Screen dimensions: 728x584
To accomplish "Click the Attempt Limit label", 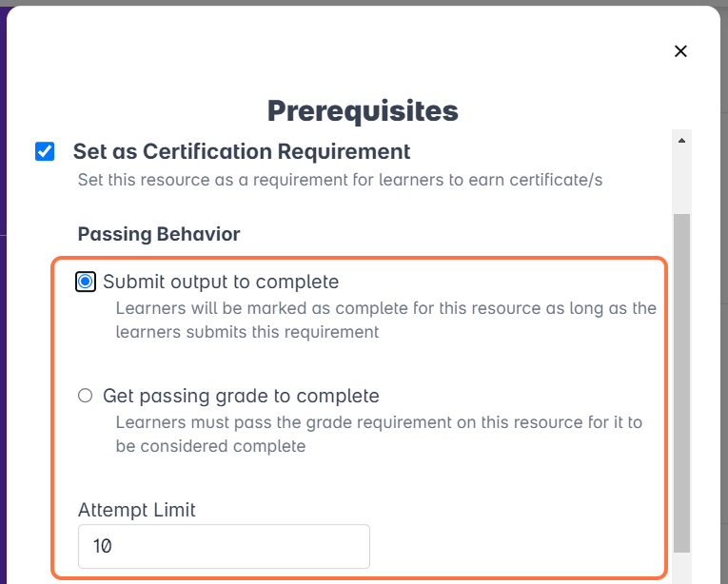I will tap(137, 510).
